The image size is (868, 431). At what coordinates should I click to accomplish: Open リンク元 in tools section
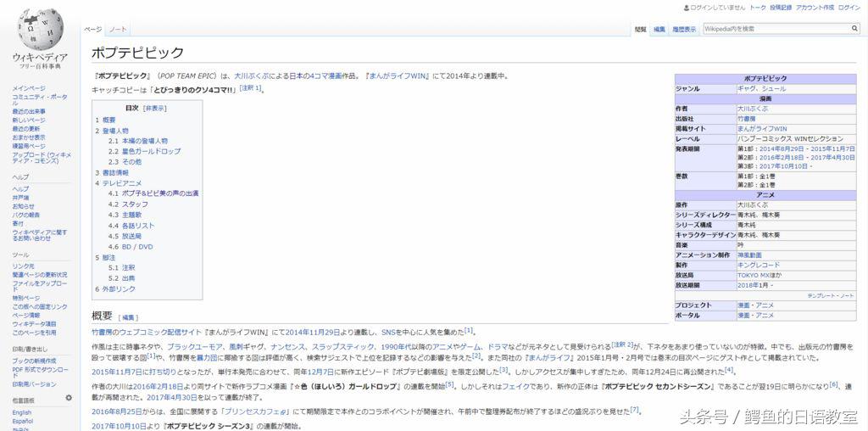click(x=23, y=266)
